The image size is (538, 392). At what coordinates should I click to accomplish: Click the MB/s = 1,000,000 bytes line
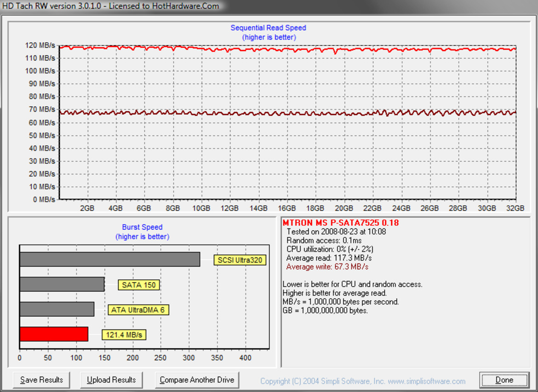[x=341, y=302]
